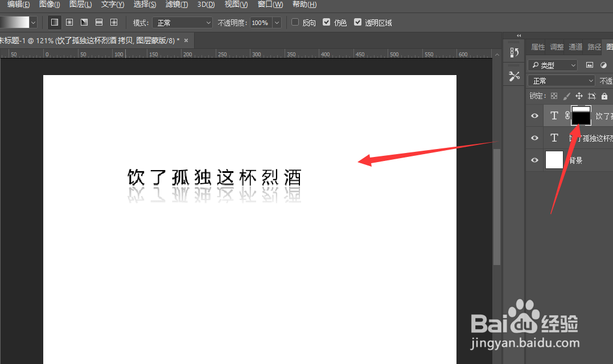Open the gradient picker dropdown arrow
The width and height of the screenshot is (613, 364).
[33, 23]
